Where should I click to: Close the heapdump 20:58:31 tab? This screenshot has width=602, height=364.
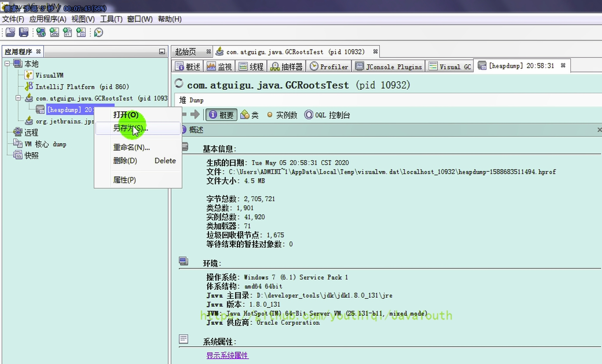pos(563,65)
